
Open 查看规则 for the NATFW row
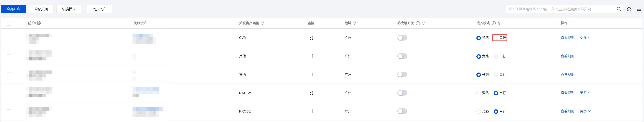tap(567, 93)
